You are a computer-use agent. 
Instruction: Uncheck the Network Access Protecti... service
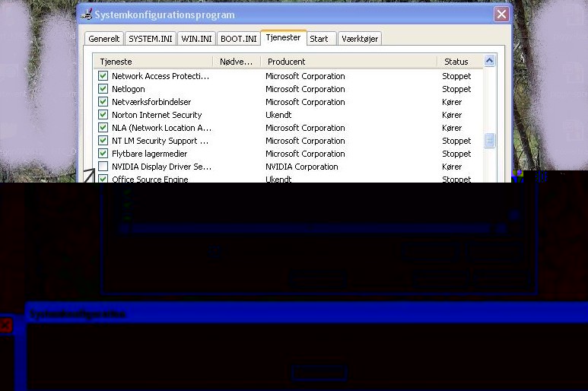click(103, 76)
